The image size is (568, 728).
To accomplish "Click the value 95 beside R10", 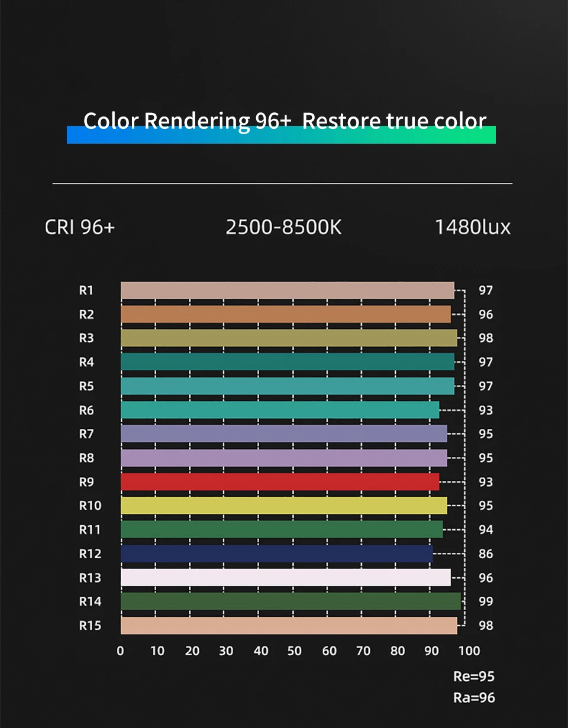I will 486,506.
